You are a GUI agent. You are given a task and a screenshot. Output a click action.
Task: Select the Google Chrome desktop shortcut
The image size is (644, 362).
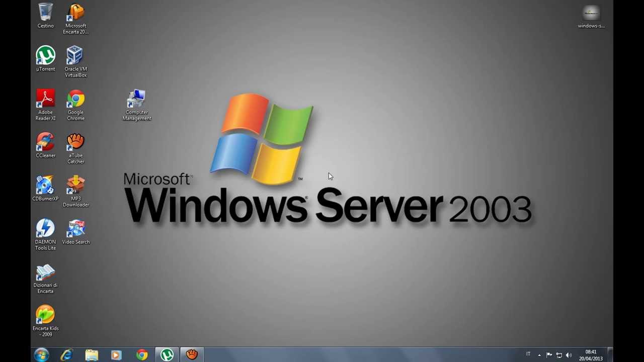[75, 105]
